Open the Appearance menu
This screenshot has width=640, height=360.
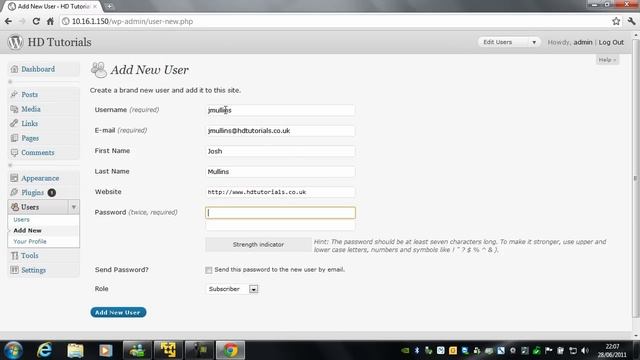point(40,178)
